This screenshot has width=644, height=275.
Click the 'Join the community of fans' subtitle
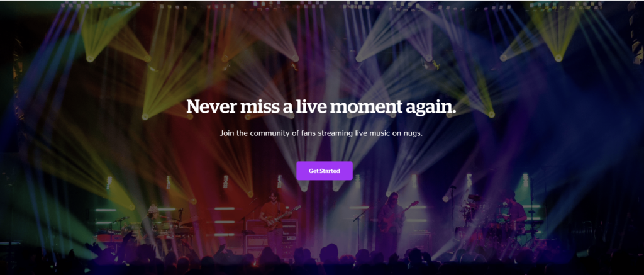[x=321, y=133]
